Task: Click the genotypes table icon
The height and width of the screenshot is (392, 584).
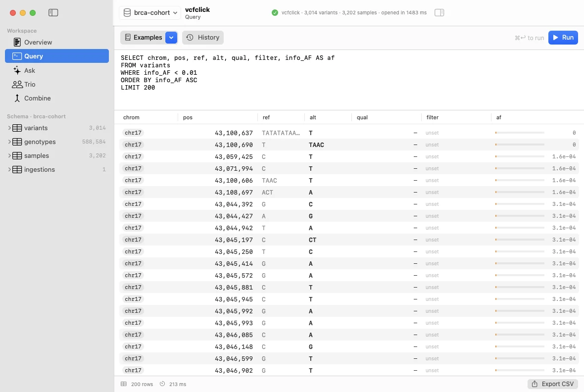Action: pyautogui.click(x=17, y=142)
